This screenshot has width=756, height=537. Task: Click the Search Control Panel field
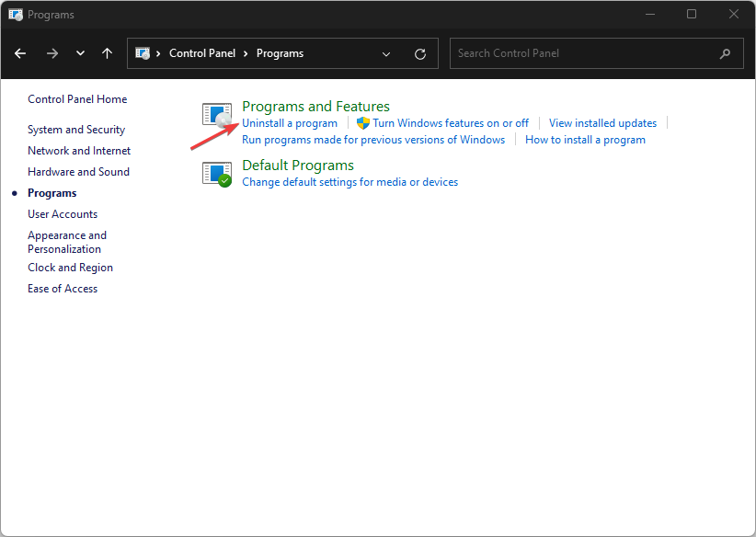(596, 53)
